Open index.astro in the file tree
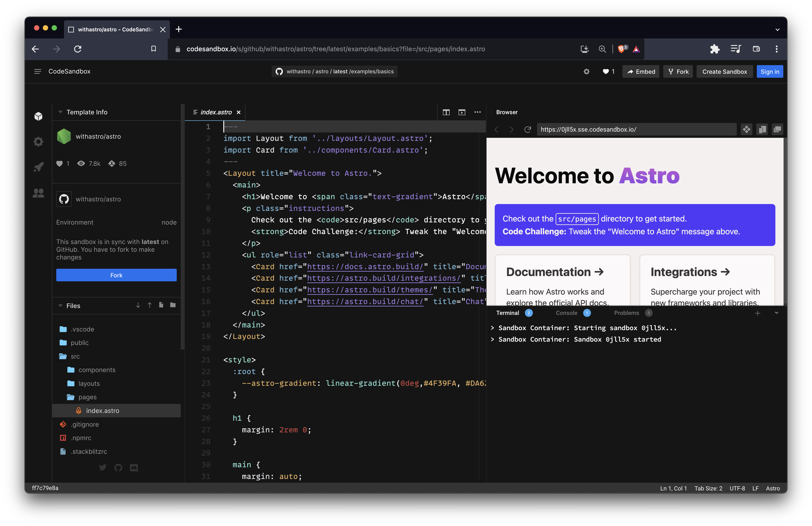The image size is (812, 526). (x=116, y=411)
